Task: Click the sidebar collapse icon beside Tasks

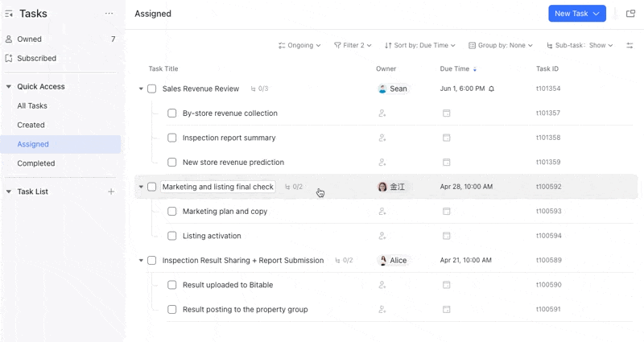Action: [x=9, y=14]
